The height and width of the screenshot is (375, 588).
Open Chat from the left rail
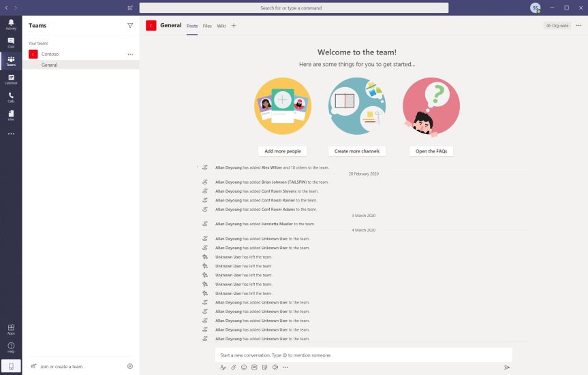(11, 42)
